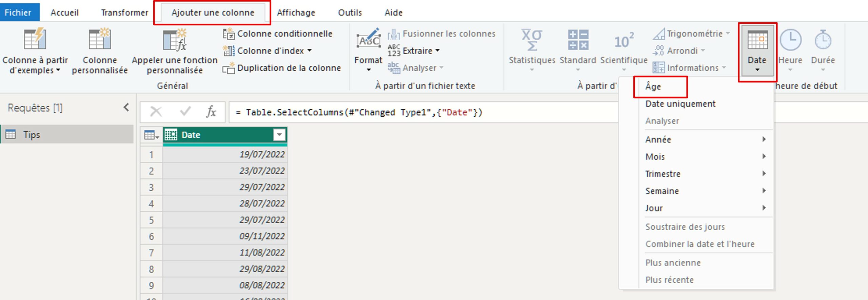Open the table options menu icon
The width and height of the screenshot is (868, 300).
(x=151, y=135)
